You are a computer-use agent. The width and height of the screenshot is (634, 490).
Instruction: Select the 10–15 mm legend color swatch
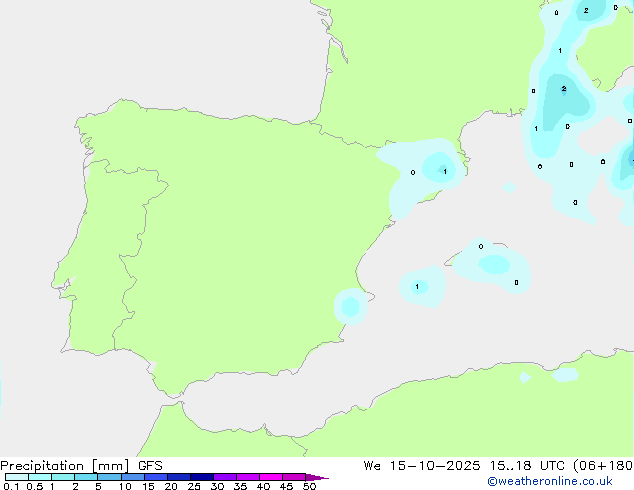pos(132,477)
